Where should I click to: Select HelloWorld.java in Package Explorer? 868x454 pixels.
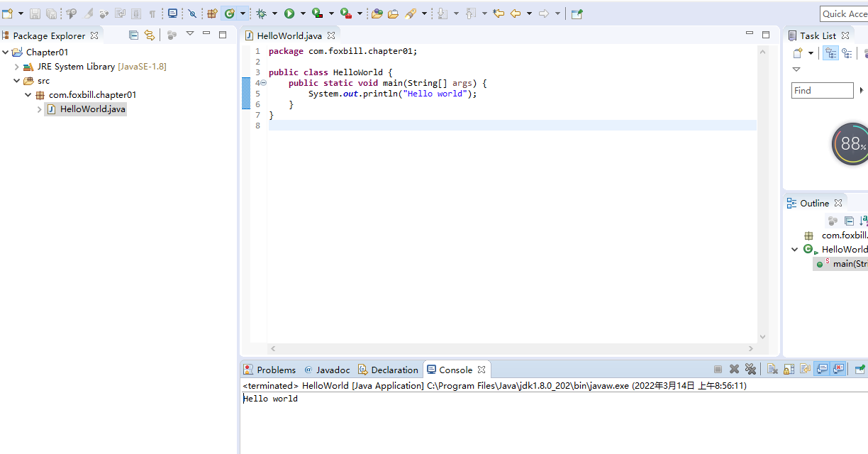pos(86,109)
